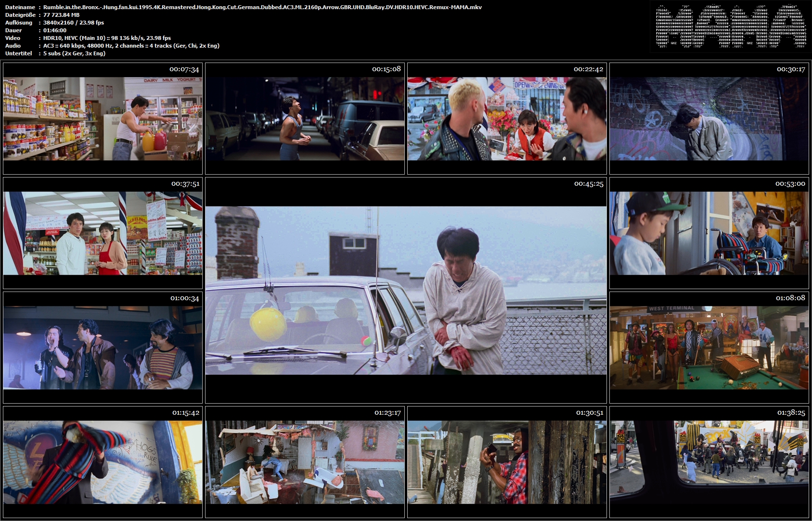Select the graffiti alley frame at 00:30:17
Image resolution: width=812 pixels, height=521 pixels.
point(709,118)
